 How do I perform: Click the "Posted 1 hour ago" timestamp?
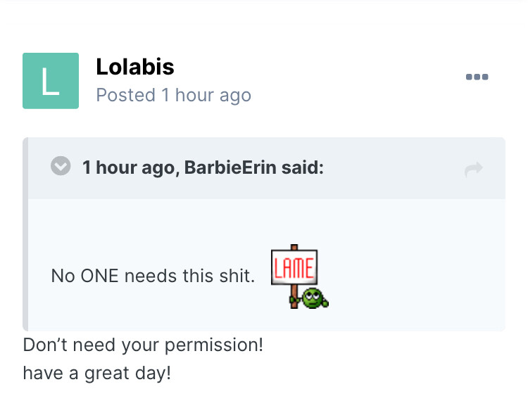pyautogui.click(x=173, y=95)
